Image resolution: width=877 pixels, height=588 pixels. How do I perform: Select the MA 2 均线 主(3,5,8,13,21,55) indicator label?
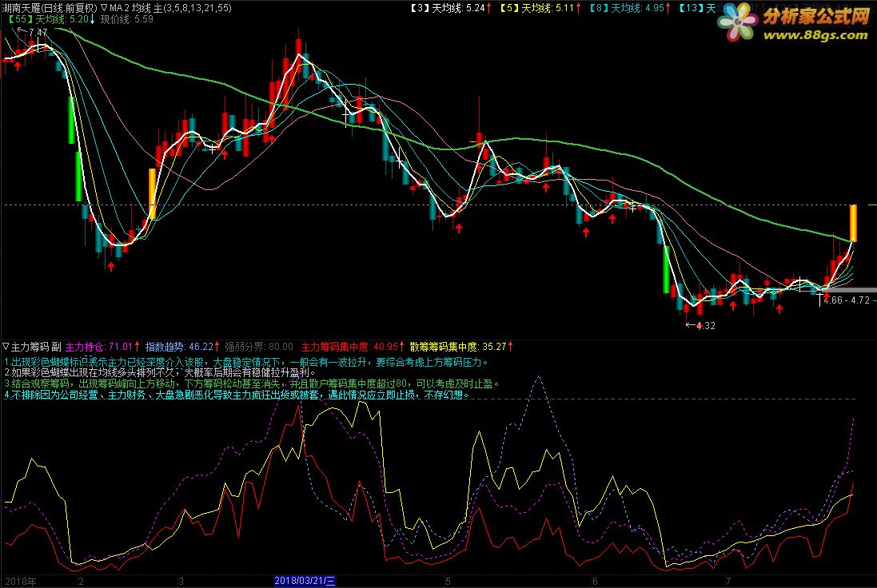pyautogui.click(x=170, y=8)
